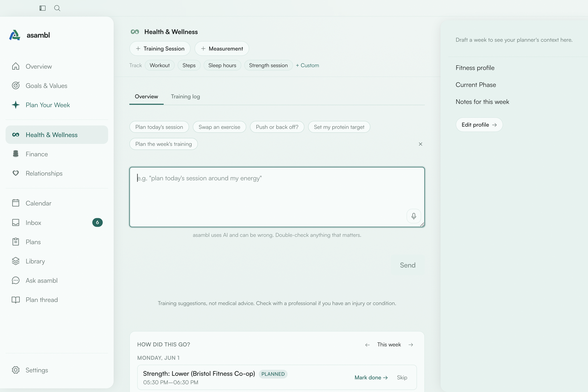Open Plan Your Week

[57, 105]
